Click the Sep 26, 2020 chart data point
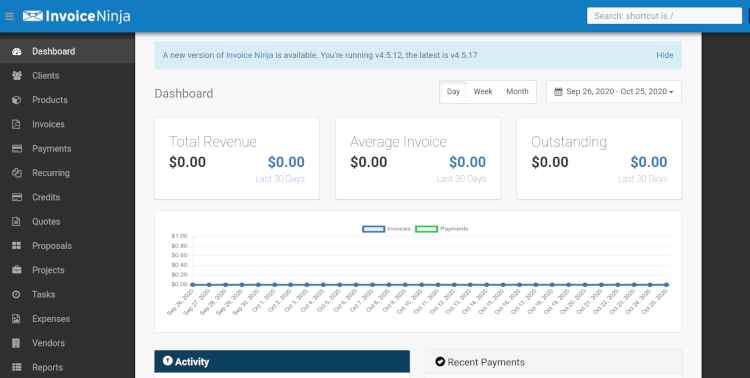The height and width of the screenshot is (378, 750). [x=193, y=285]
